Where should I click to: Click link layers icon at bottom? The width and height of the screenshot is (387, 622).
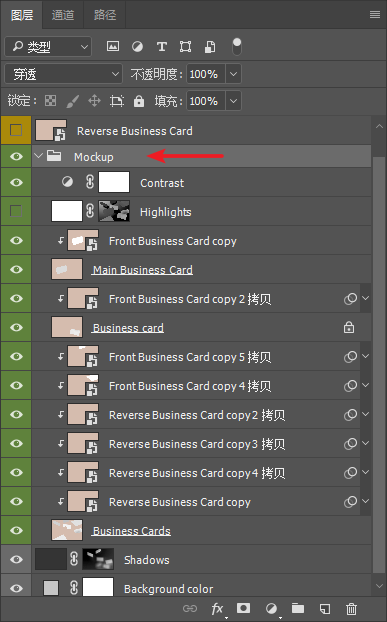pos(190,608)
